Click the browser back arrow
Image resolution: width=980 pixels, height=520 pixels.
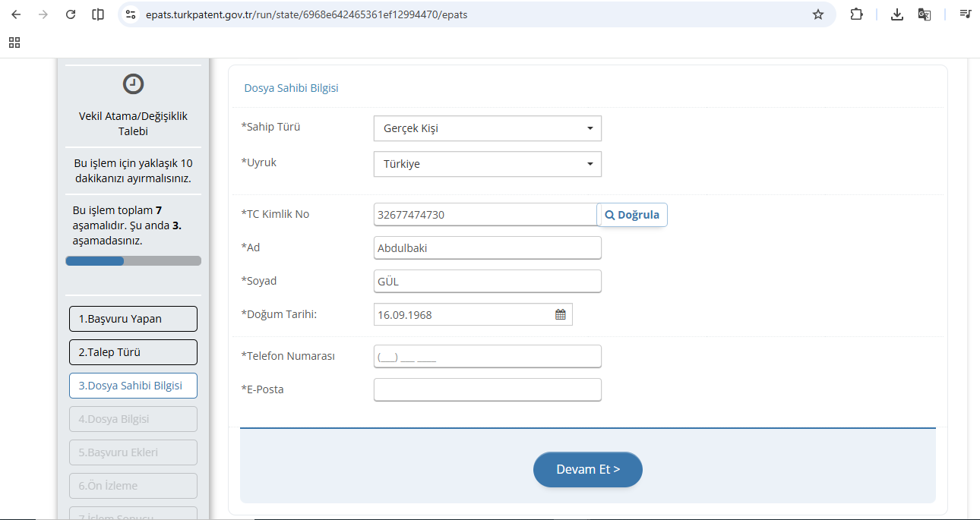tap(16, 14)
